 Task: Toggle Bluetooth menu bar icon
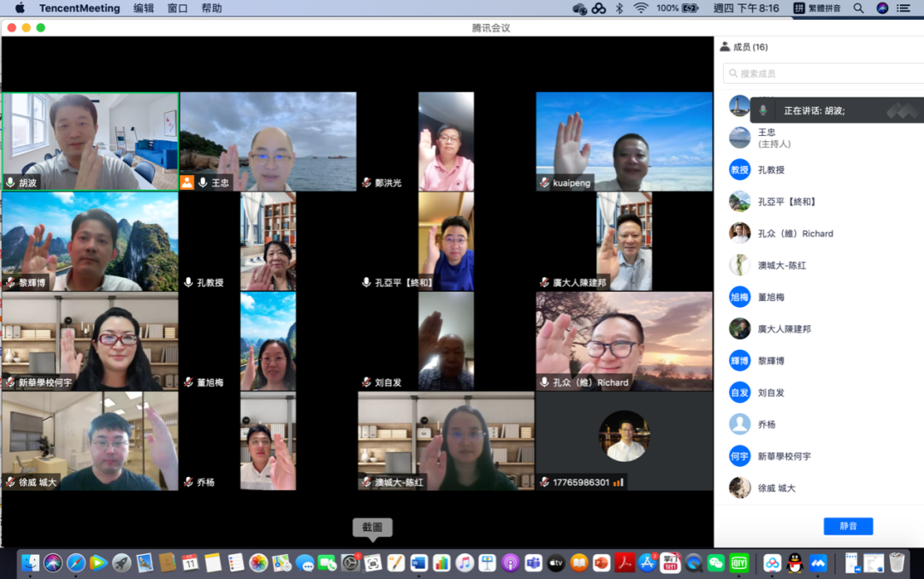click(x=620, y=8)
